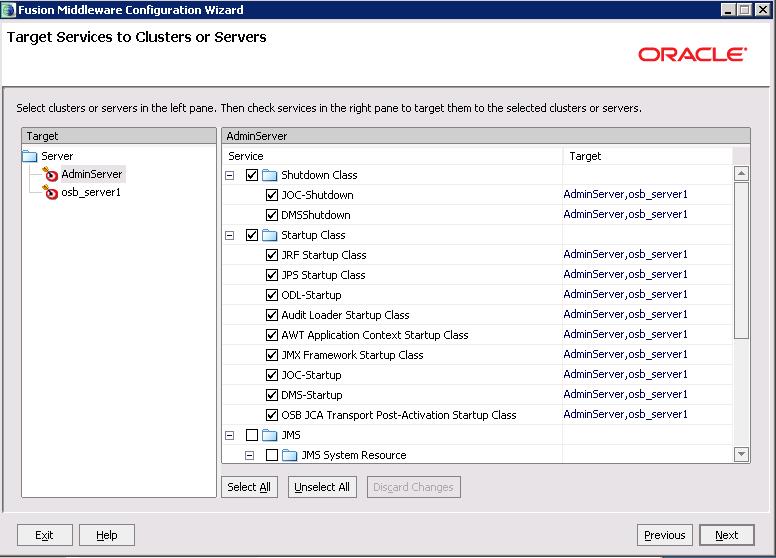
Task: Click the OSB JCA Transport Post-Activation label
Action: pos(399,415)
